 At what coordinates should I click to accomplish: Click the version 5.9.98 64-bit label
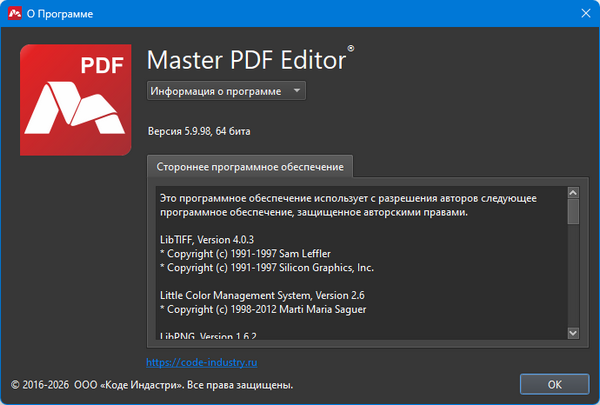(x=201, y=131)
